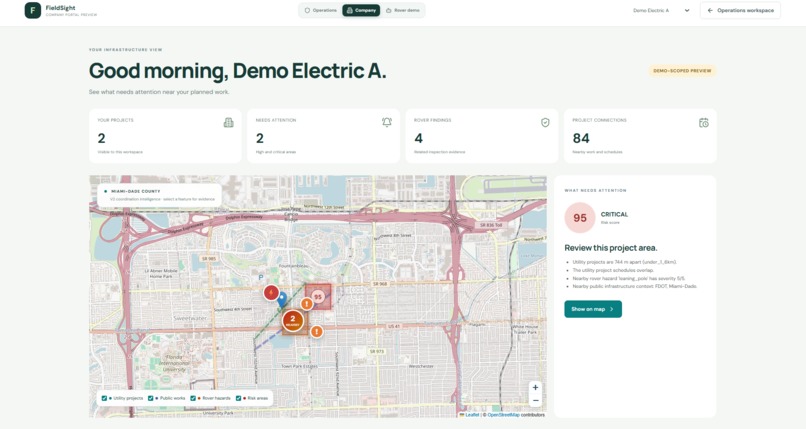Open the Project Connections card showing 84

[640, 136]
